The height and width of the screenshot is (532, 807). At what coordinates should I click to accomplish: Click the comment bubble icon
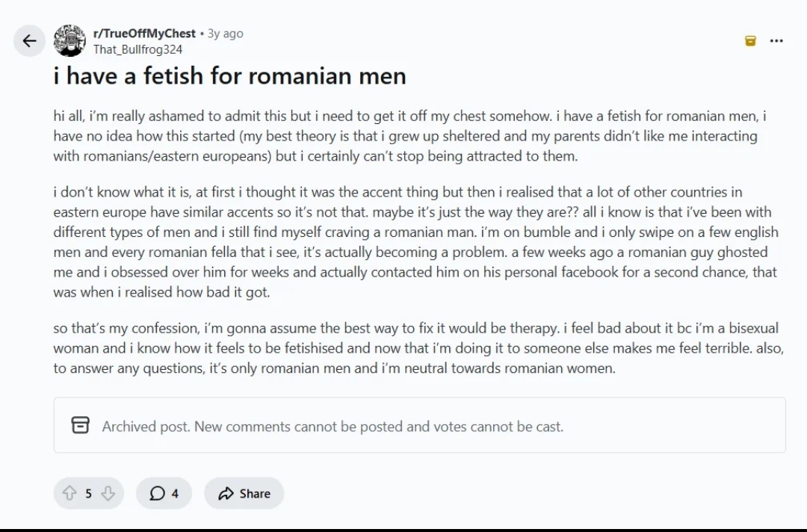point(157,493)
